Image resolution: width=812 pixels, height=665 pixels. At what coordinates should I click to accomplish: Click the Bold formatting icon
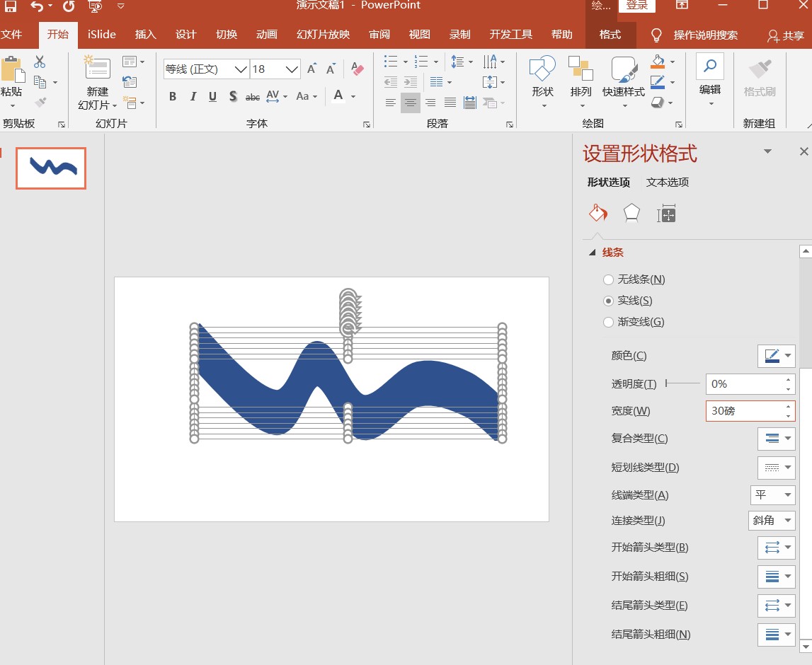coord(173,97)
